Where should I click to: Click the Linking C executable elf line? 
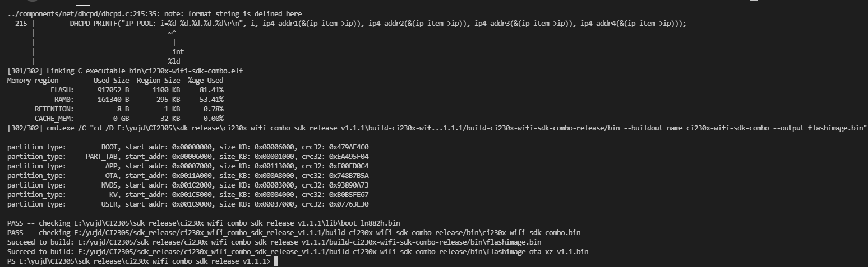coord(125,71)
